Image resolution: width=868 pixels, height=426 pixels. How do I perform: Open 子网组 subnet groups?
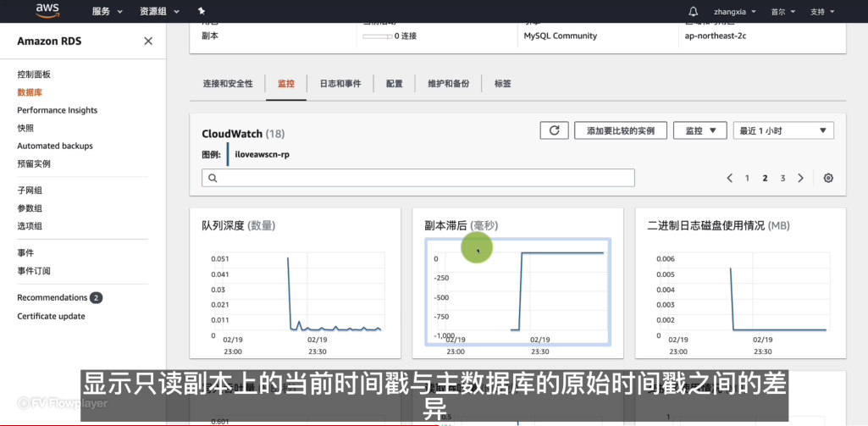point(30,191)
